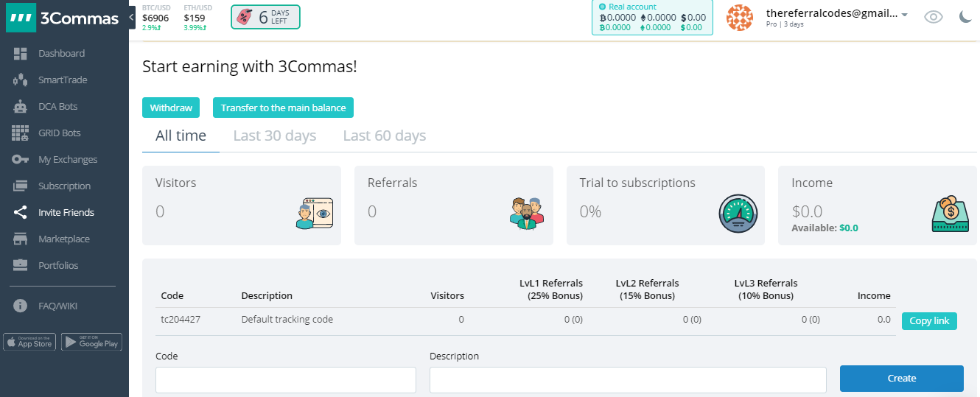Click the Income column header
Screen dimensions: 980x397
(874, 296)
